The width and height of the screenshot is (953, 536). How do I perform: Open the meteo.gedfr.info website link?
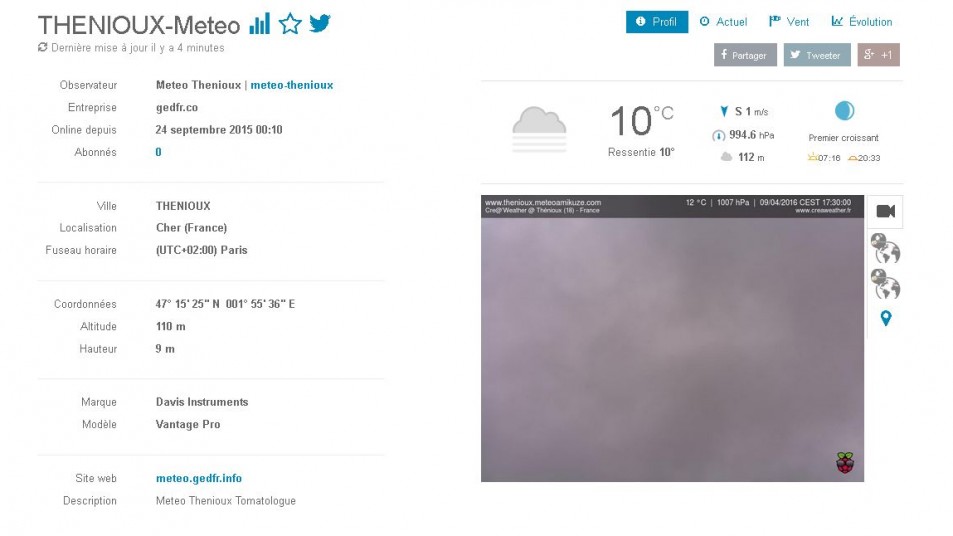click(x=199, y=478)
